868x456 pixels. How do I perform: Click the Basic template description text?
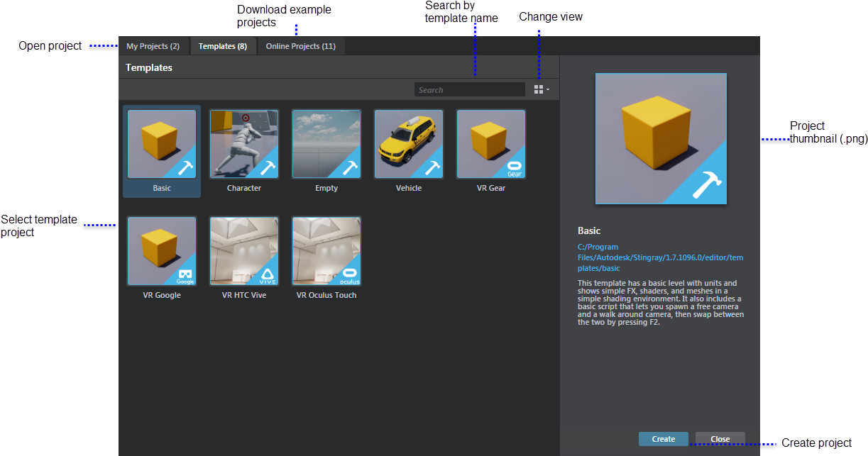[661, 303]
